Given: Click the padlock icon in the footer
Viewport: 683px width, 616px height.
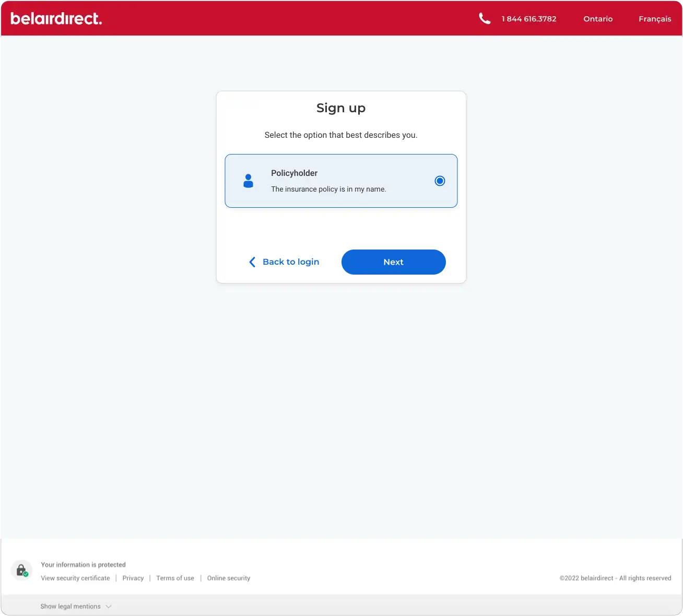Looking at the screenshot, I should [x=21, y=570].
